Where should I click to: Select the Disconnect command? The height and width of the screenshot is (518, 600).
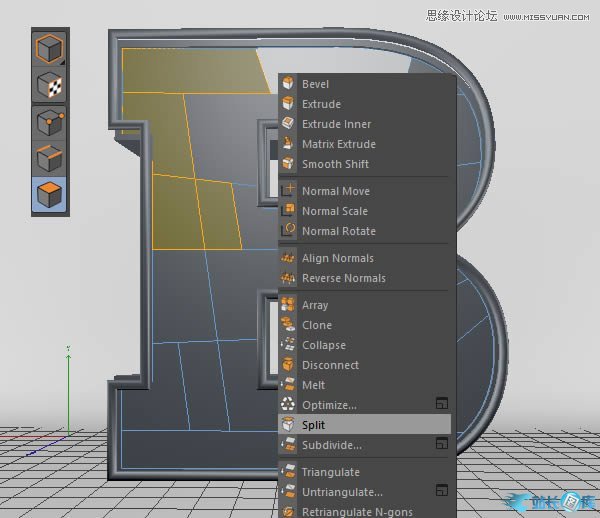click(x=330, y=365)
